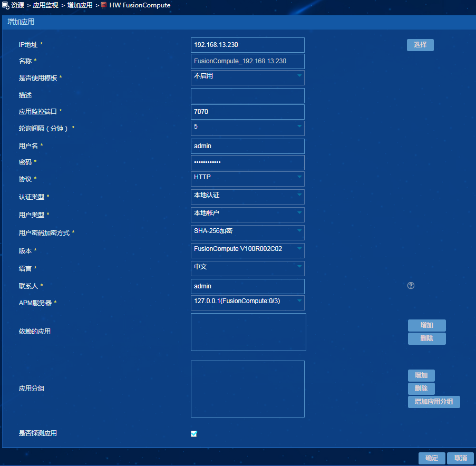Screen dimensions: 476x466
Task: Click the 名称 input field
Action: pos(247,61)
